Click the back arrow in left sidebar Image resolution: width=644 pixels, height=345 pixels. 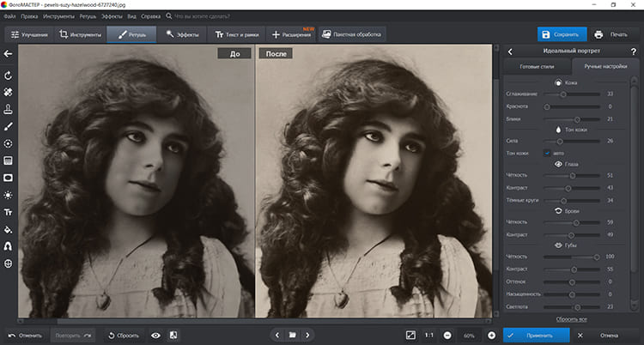8,54
